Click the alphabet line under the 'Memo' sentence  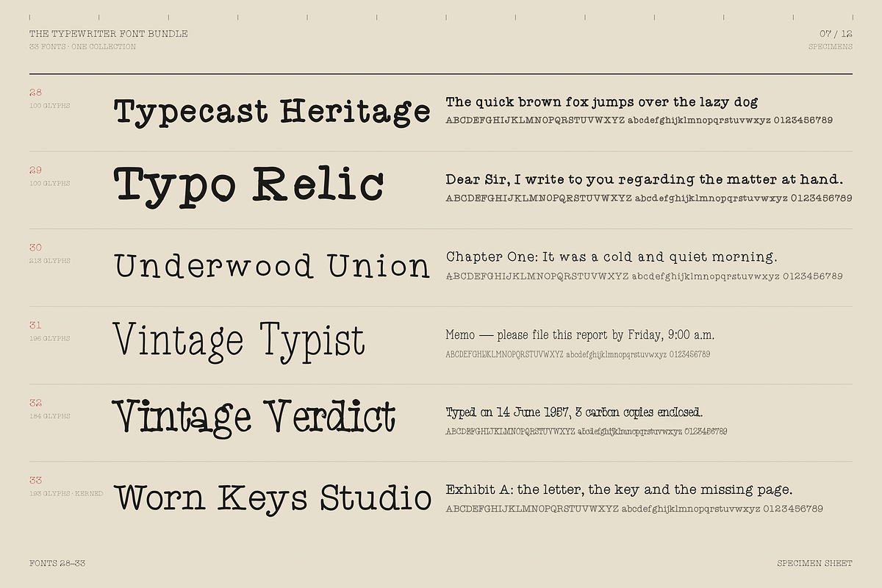(x=578, y=354)
